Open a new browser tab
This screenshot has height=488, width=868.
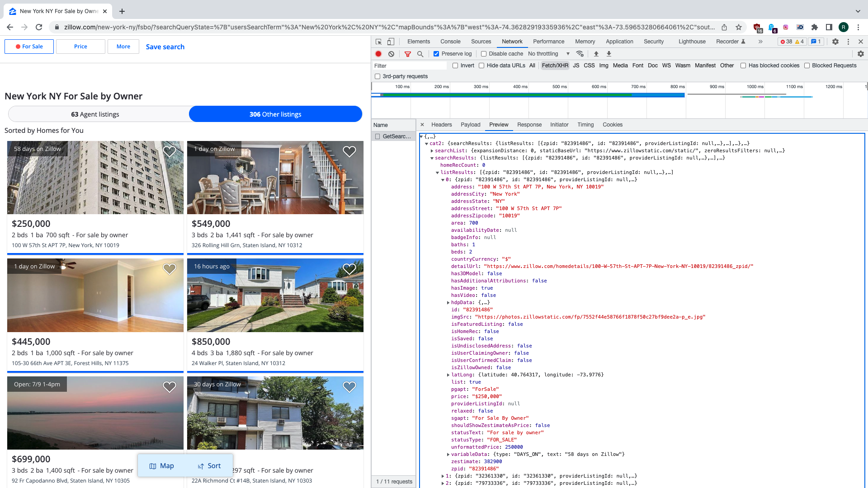click(x=122, y=11)
